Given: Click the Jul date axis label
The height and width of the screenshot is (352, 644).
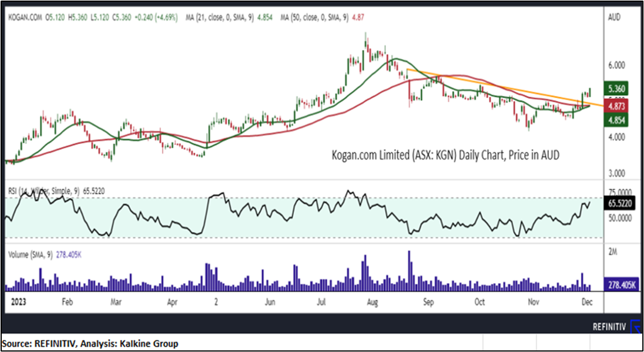Looking at the screenshot, I should click(321, 302).
